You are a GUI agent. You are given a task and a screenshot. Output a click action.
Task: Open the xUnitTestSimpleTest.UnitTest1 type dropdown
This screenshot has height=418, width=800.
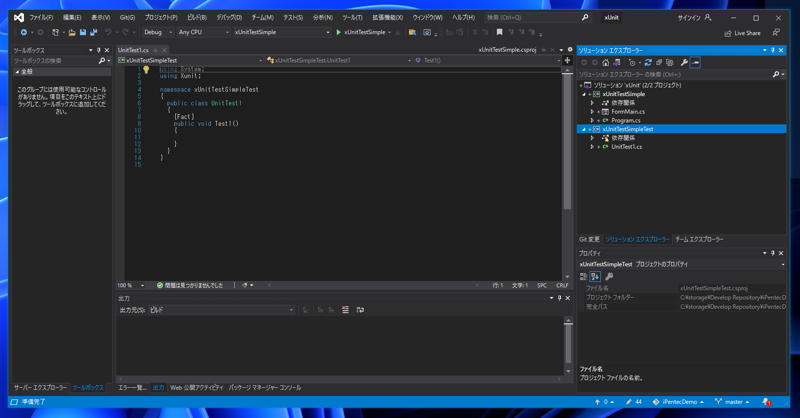tap(339, 60)
